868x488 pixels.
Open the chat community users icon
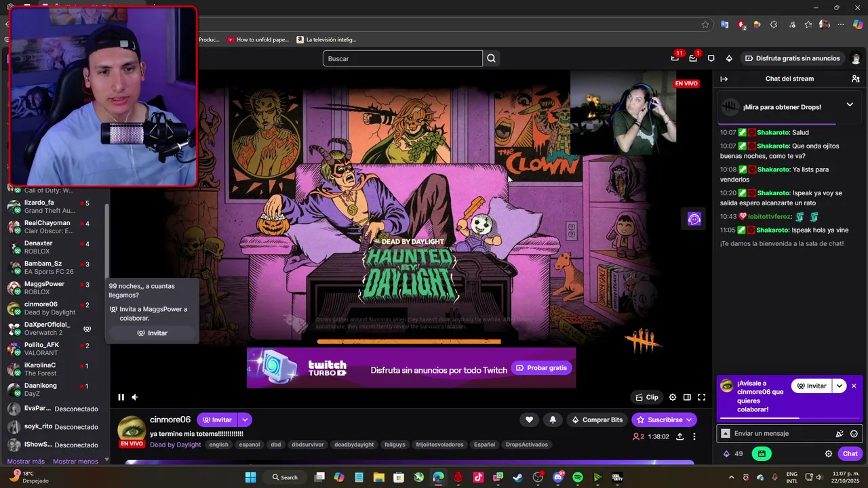[856, 79]
